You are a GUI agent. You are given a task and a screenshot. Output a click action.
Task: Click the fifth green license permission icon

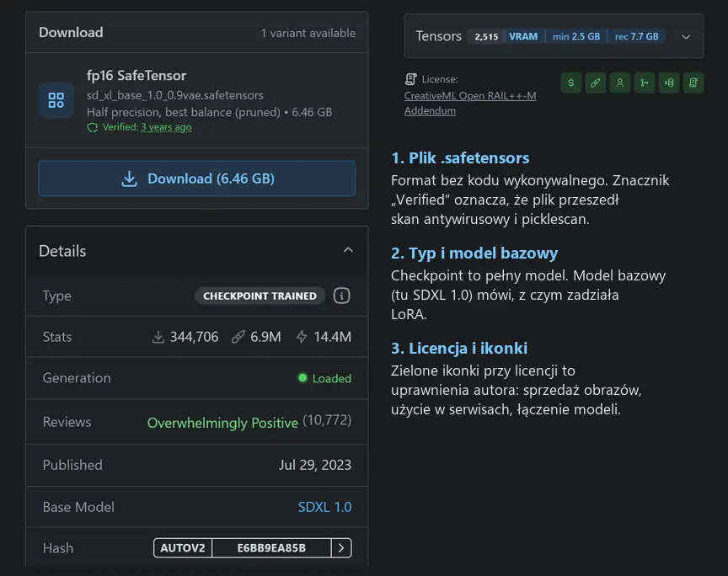669,83
